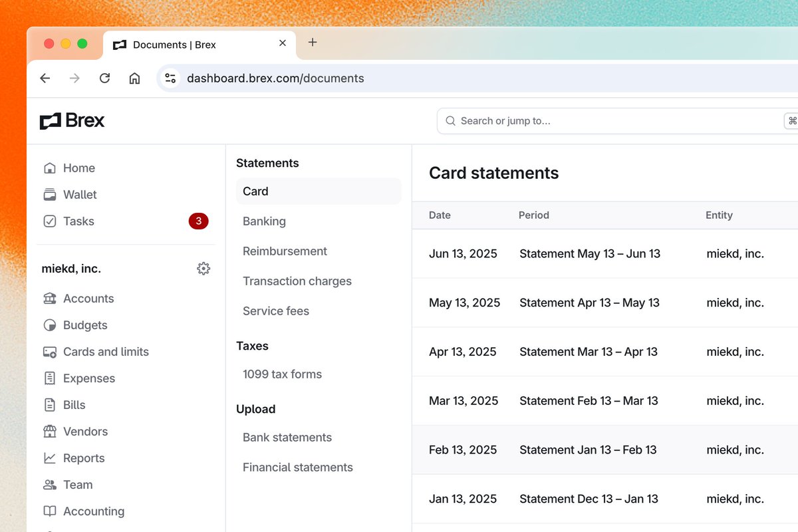Click the browser forward arrow

coord(74,78)
